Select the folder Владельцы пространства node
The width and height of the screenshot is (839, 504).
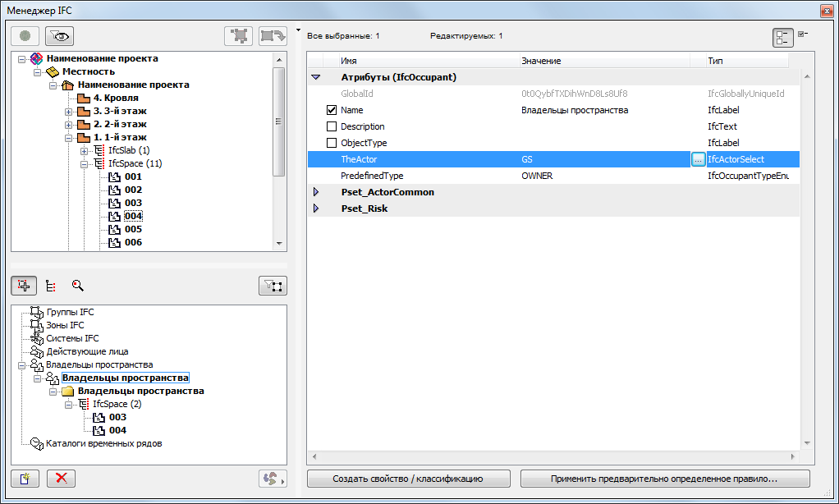[x=140, y=391]
